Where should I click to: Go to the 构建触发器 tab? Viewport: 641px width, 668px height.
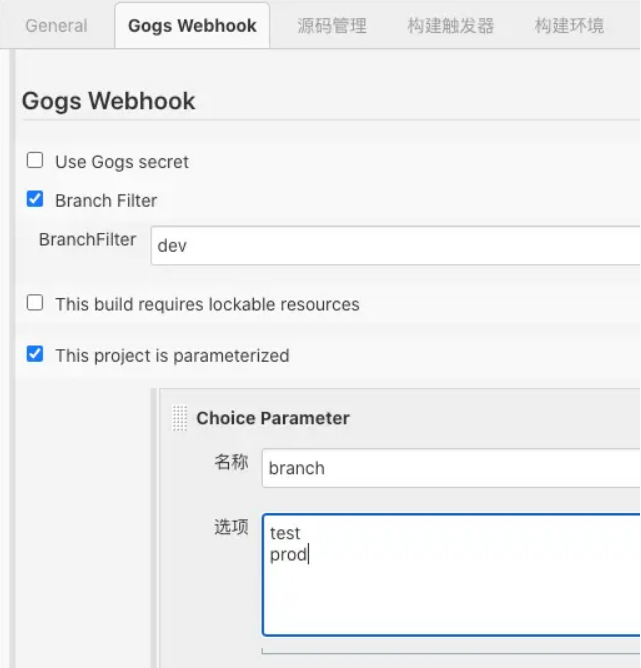pyautogui.click(x=451, y=26)
